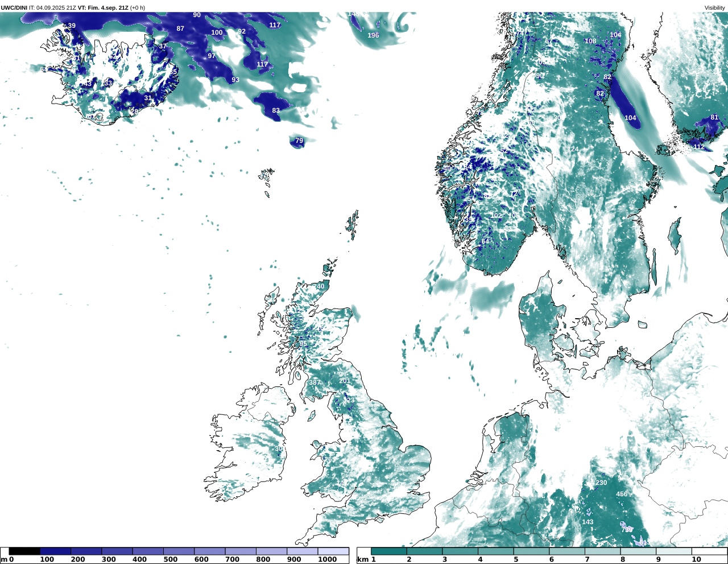The image size is (728, 564).
Task: Click the 'Visibility' title at top right
Action: point(714,7)
